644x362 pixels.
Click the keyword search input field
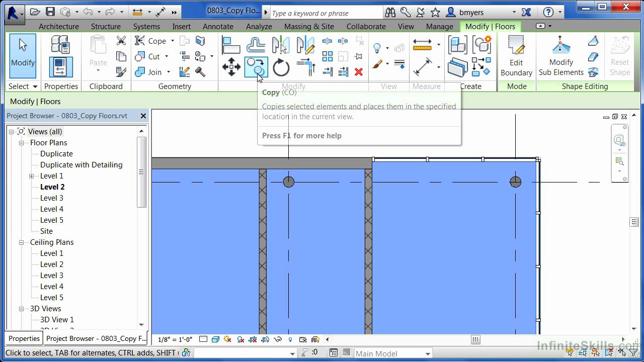[x=326, y=13]
